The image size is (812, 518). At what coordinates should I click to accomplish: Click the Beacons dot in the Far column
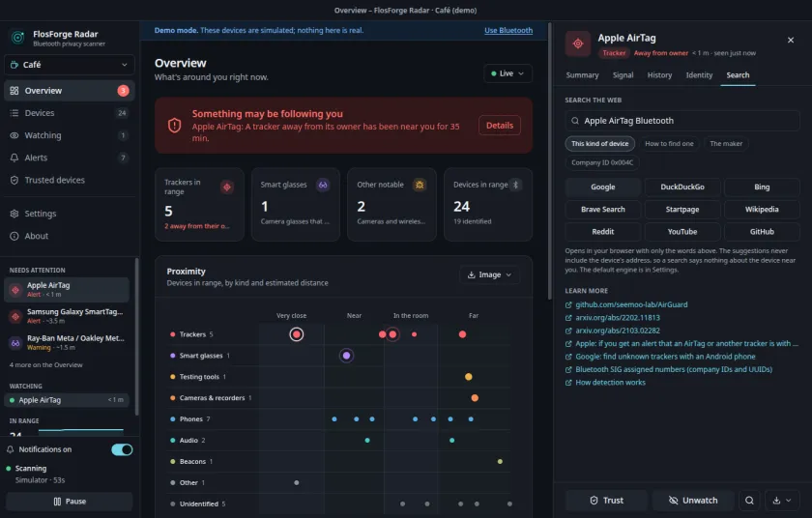point(500,461)
